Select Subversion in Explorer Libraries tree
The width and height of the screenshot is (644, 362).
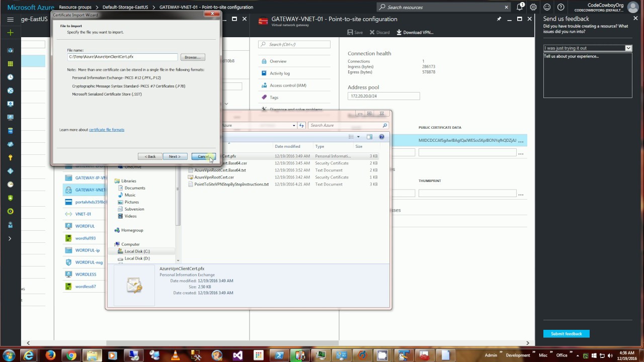pyautogui.click(x=134, y=209)
